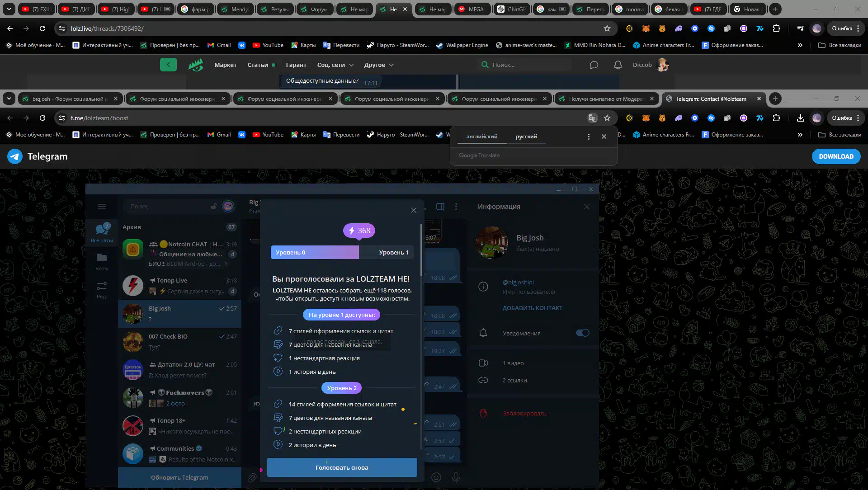Open 'Маркет' in lolz.live menu

tap(225, 65)
